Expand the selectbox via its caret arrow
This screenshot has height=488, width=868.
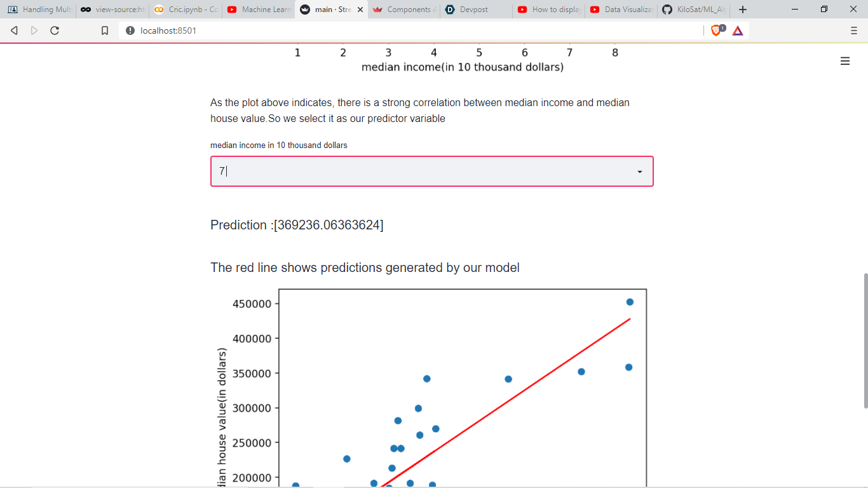tap(639, 171)
